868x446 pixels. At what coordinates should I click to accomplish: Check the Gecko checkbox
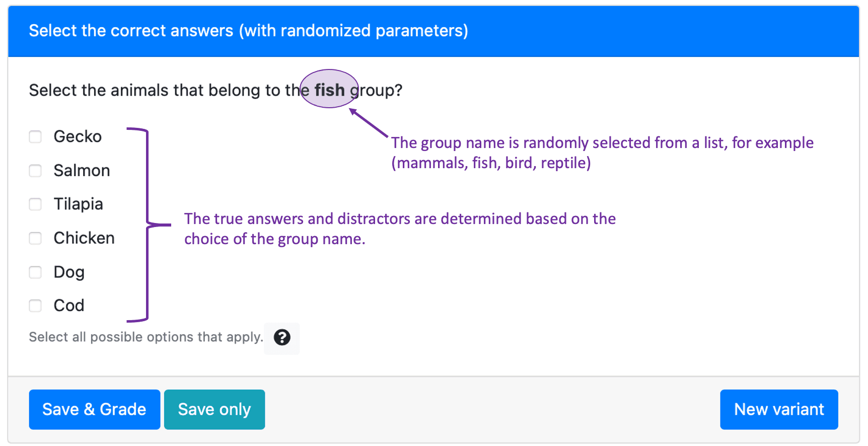tap(35, 137)
